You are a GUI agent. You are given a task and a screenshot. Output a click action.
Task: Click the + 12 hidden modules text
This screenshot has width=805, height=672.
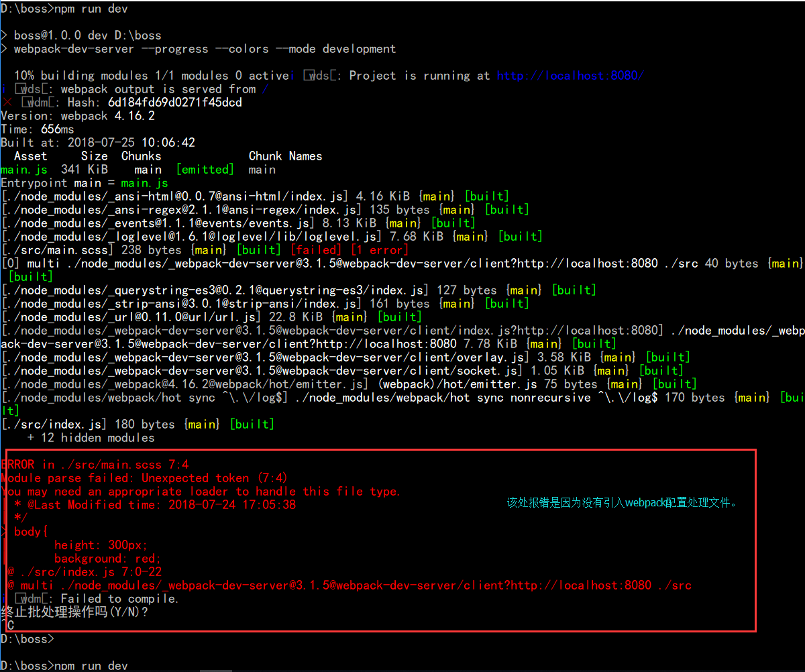[x=91, y=438]
